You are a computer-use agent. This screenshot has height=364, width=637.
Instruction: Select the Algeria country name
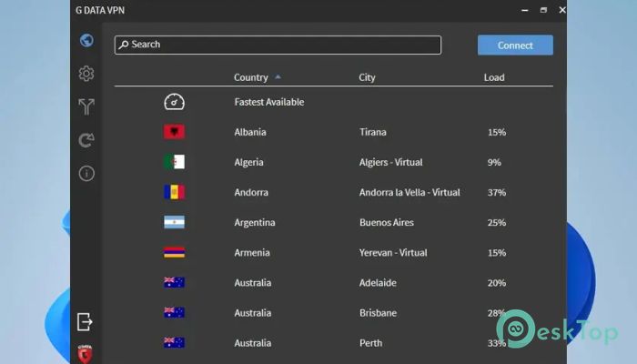248,162
